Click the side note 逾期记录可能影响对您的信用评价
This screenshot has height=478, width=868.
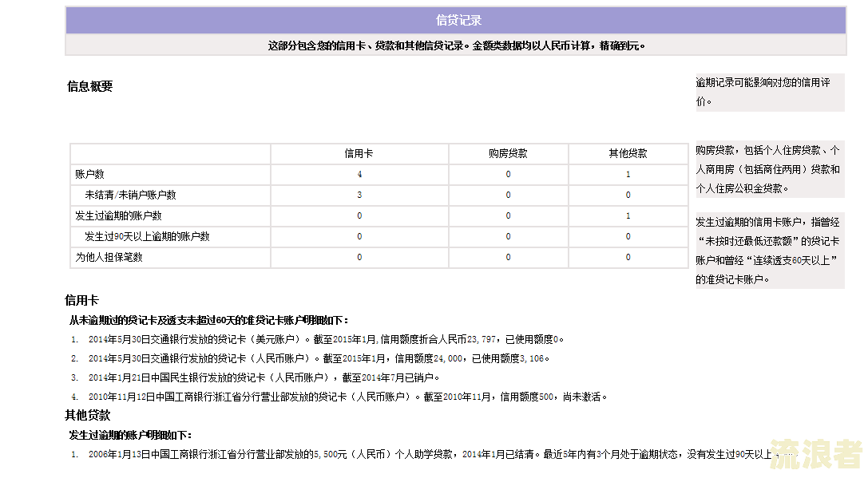(x=770, y=92)
